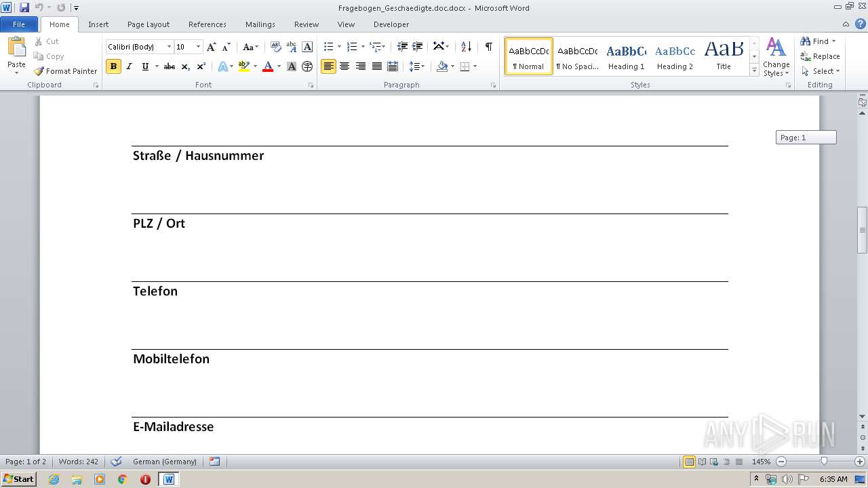868x488 pixels.
Task: Toggle character shading button
Action: (292, 66)
